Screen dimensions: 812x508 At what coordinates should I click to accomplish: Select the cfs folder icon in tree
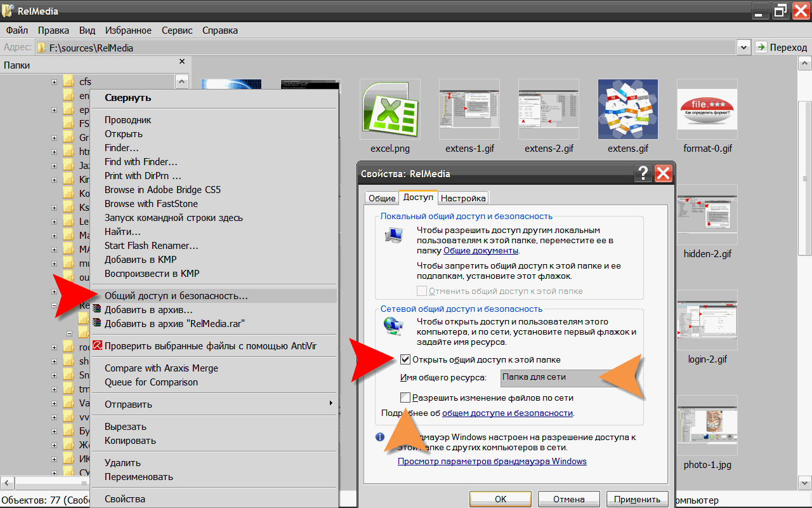(69, 82)
